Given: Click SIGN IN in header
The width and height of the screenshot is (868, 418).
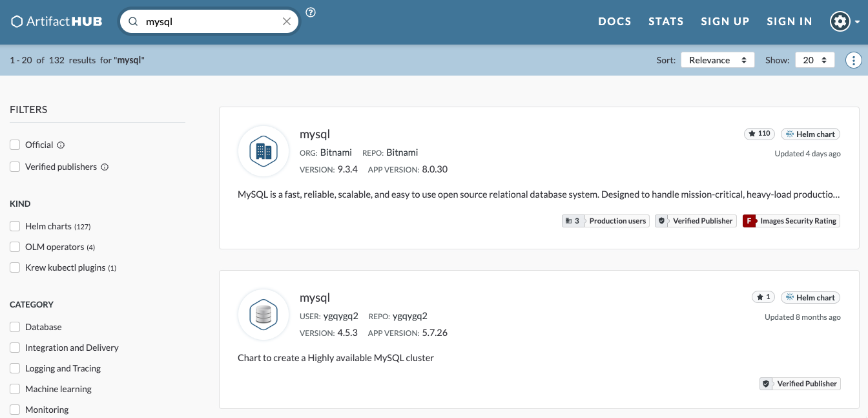Looking at the screenshot, I should pos(789,21).
